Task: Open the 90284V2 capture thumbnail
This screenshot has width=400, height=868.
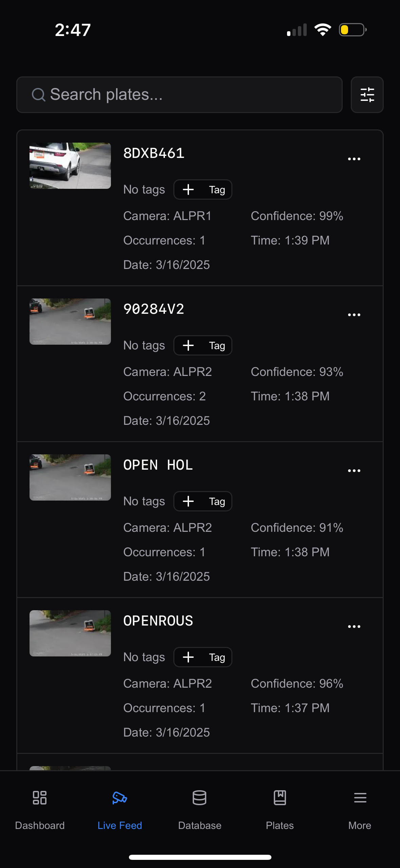Action: [x=70, y=322]
